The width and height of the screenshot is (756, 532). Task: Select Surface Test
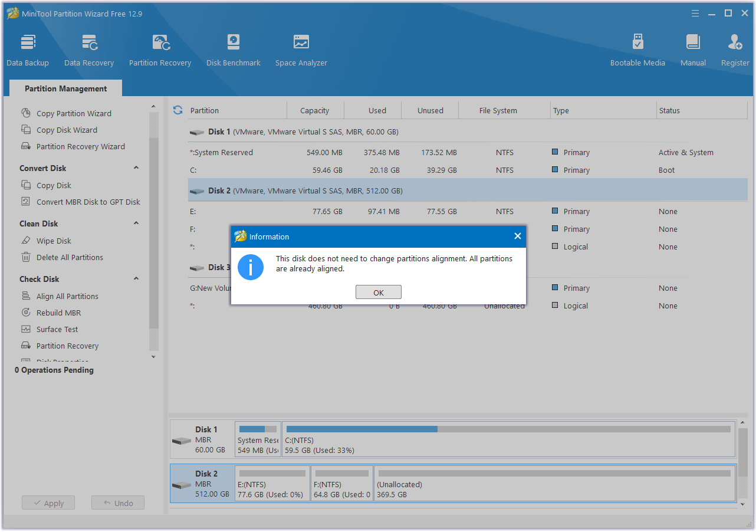(57, 329)
